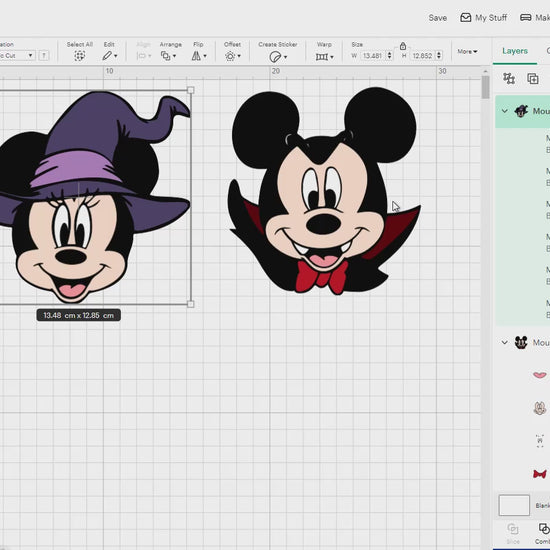Image resolution: width=550 pixels, height=550 pixels.
Task: Click the vampire Mickey image on canvas
Action: click(324, 191)
